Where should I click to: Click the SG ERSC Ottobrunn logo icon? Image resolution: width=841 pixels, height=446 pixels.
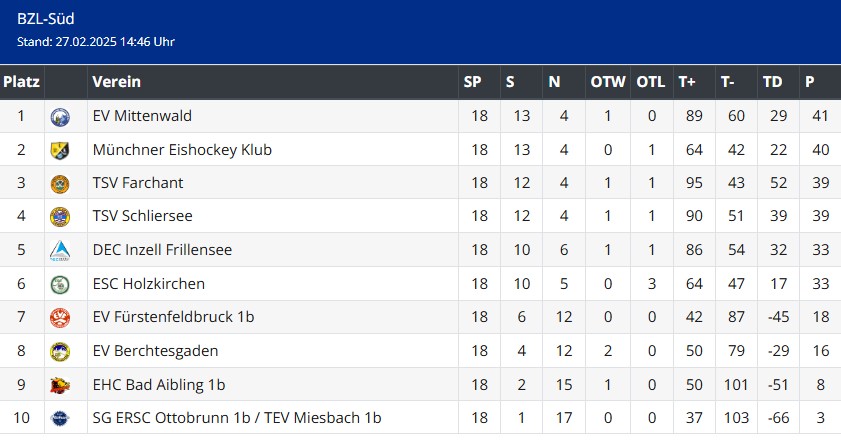[60, 418]
